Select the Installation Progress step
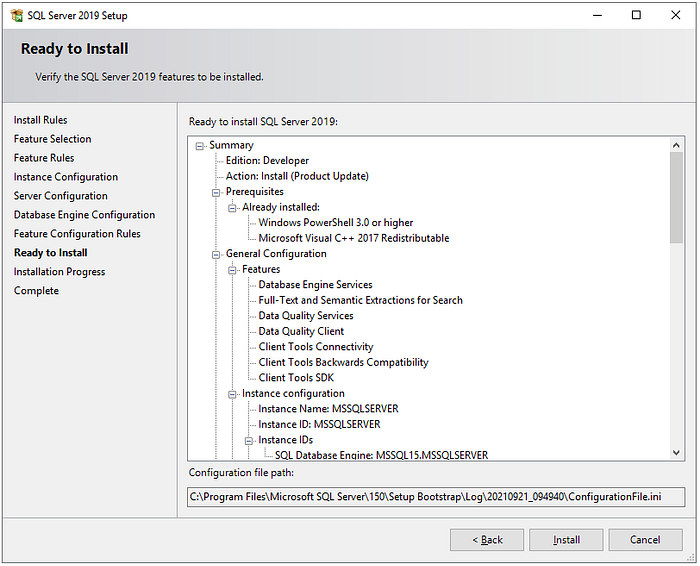Viewport: 700px width, 566px height. tap(59, 272)
